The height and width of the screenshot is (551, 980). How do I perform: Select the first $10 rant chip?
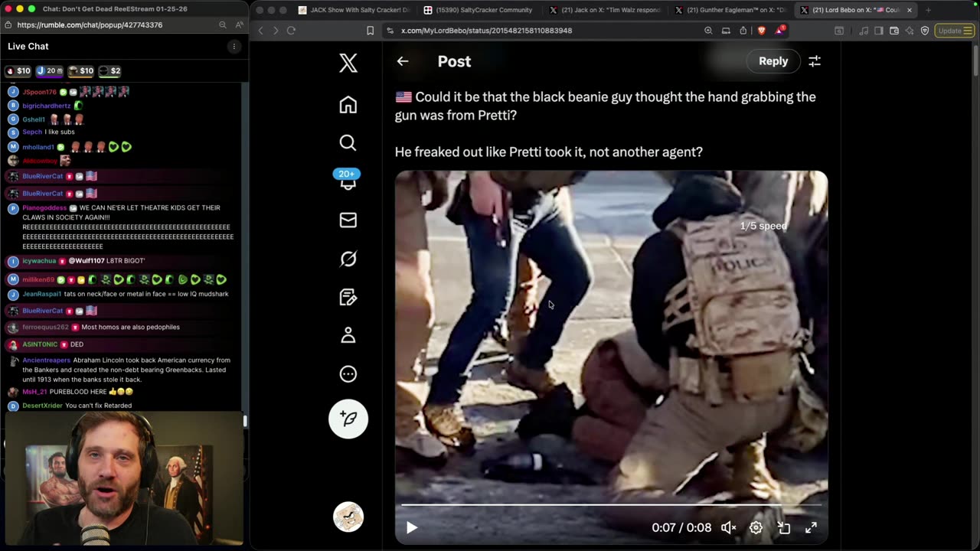pos(18,71)
